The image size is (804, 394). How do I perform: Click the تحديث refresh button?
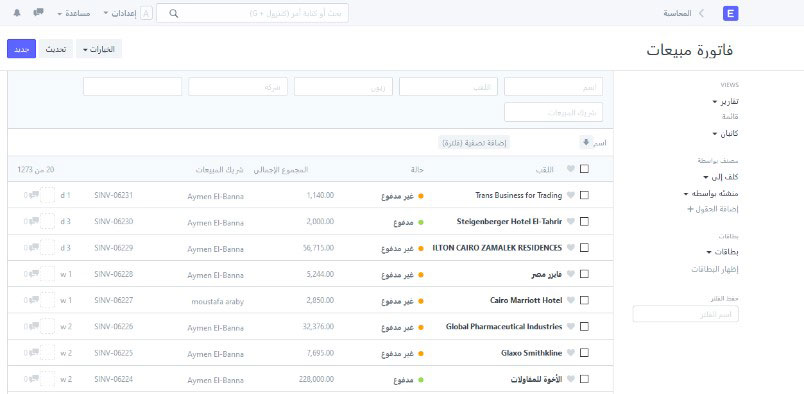pos(56,49)
